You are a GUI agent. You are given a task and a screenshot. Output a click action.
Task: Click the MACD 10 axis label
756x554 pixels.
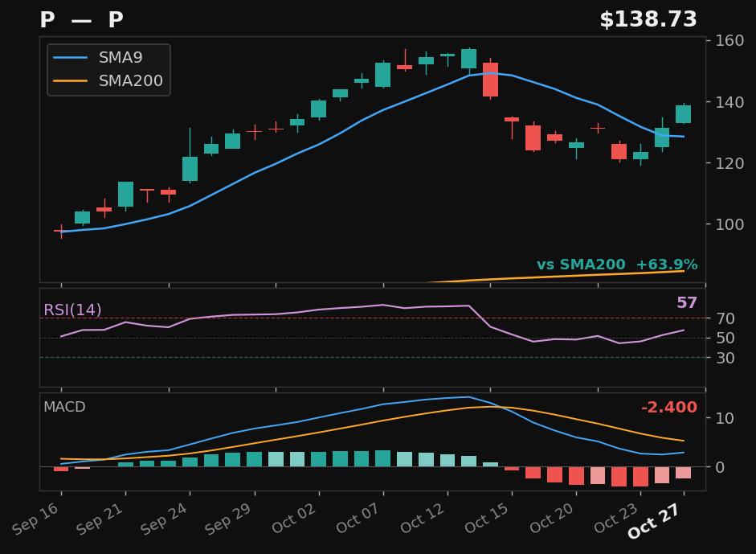725,418
